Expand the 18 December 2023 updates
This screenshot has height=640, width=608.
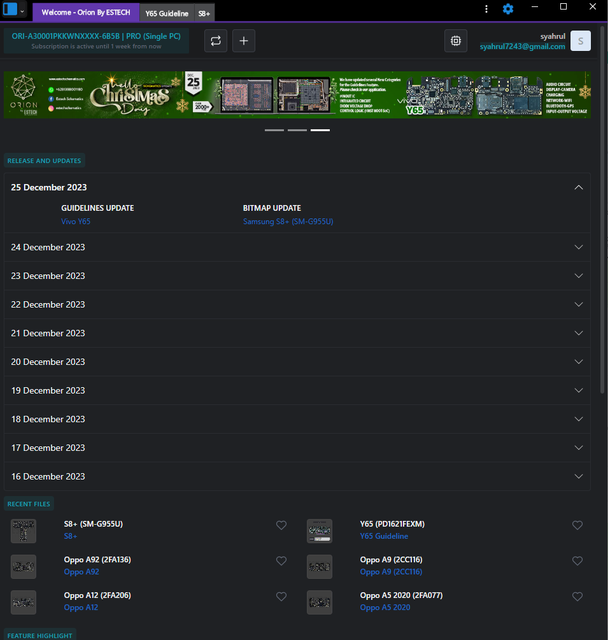click(297, 419)
